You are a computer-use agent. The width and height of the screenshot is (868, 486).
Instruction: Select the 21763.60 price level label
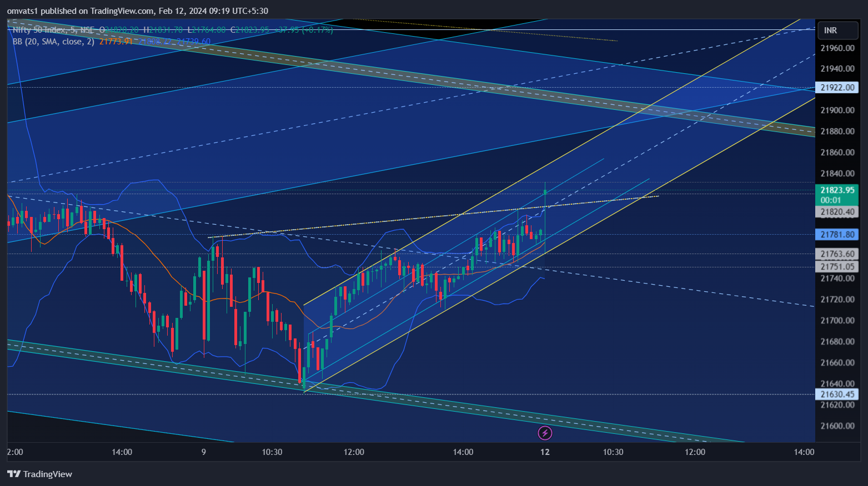(837, 254)
